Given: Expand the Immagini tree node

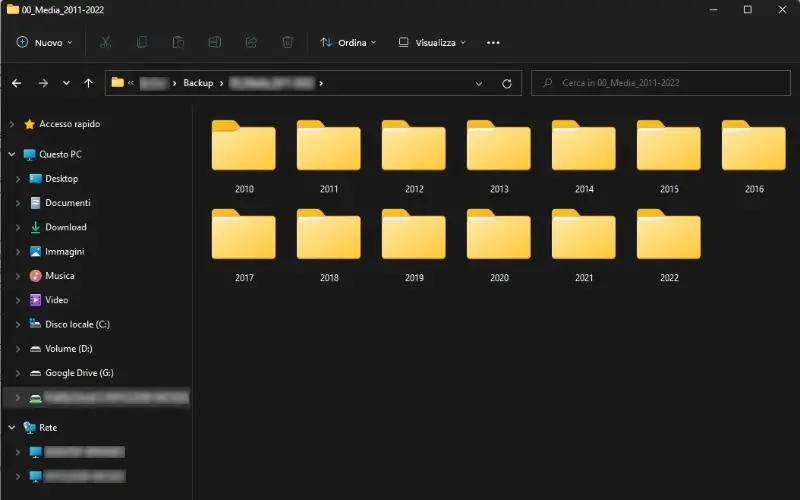Looking at the screenshot, I should [x=18, y=252].
